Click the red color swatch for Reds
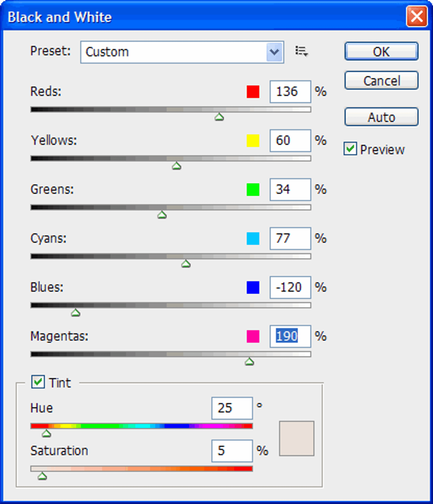This screenshot has height=504, width=433. point(253,92)
